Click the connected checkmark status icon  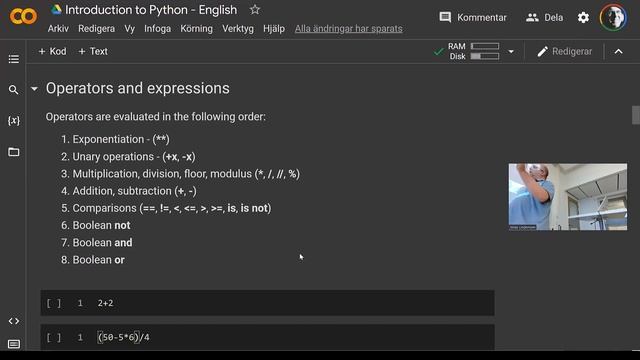click(438, 52)
